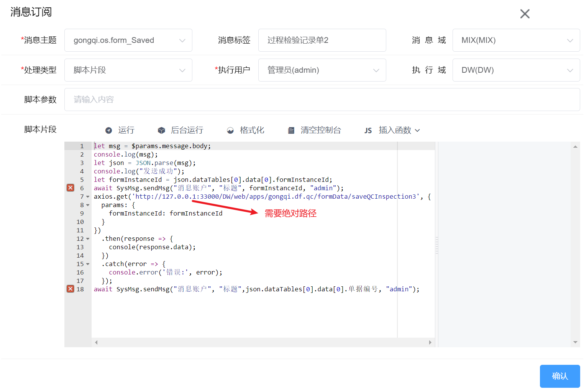Click the error marker on line 18
The height and width of the screenshot is (392, 584).
[x=71, y=289]
